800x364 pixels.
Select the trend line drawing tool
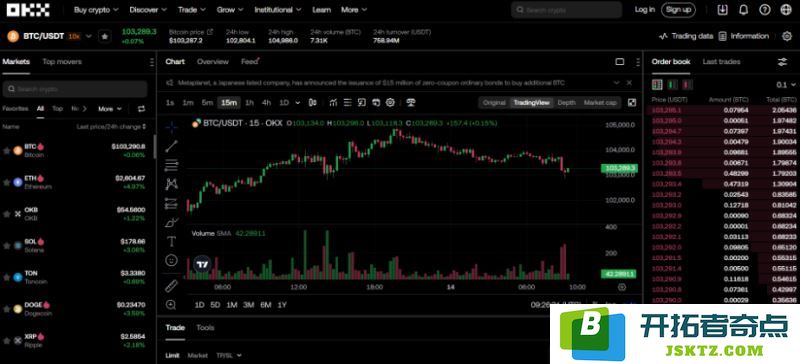click(x=172, y=146)
